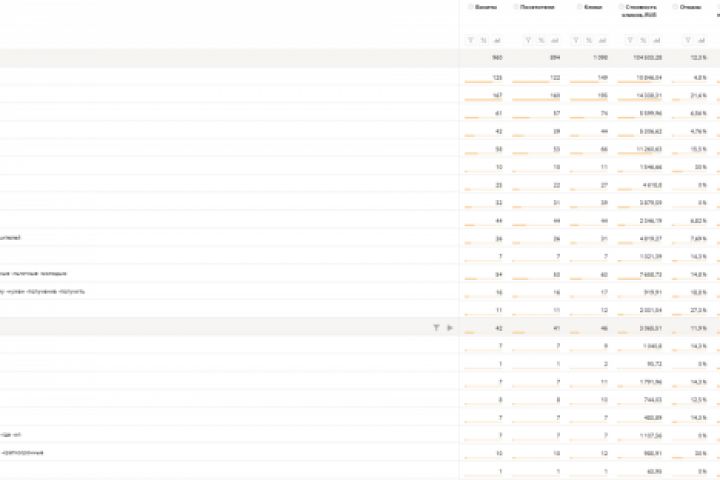Toggle the checkbox next to Отказы header
Screen dimensions: 720x480
tap(675, 7)
